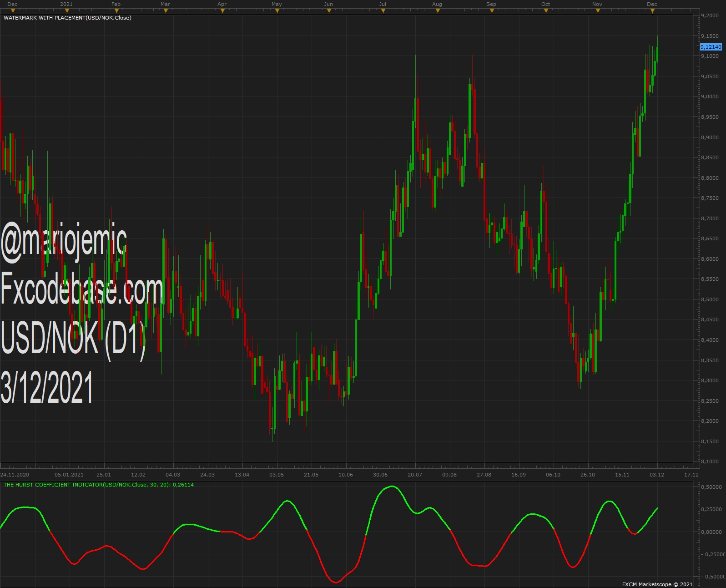Click the 0,00000 Hurst axis value

pos(711,532)
